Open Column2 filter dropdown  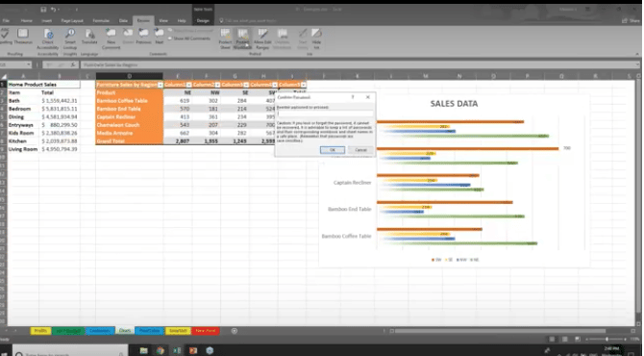[217, 85]
